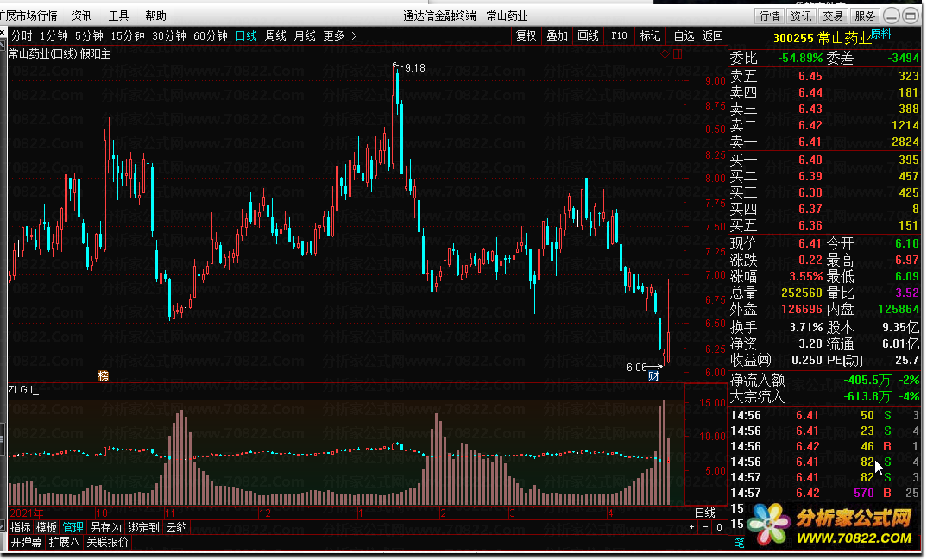Click the 行情 button at top right

click(769, 16)
